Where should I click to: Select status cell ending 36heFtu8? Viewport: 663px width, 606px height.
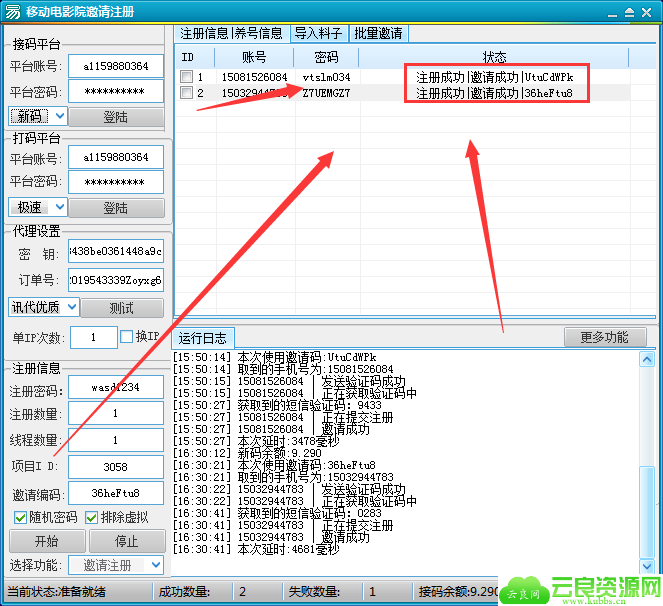(x=495, y=93)
